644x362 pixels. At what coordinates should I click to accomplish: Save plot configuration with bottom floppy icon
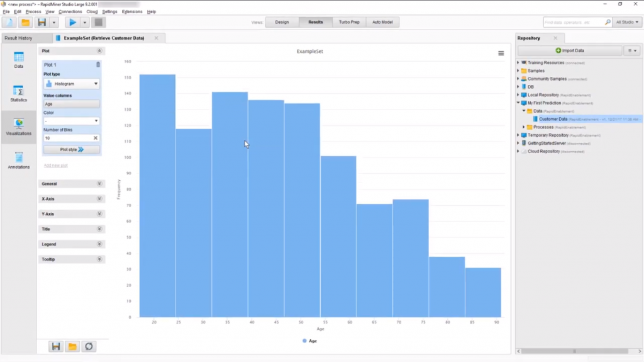[56, 346]
